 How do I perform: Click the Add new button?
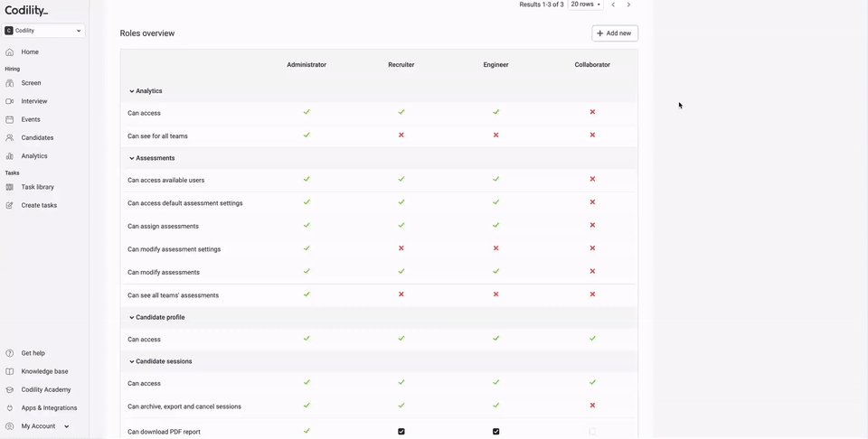615,33
